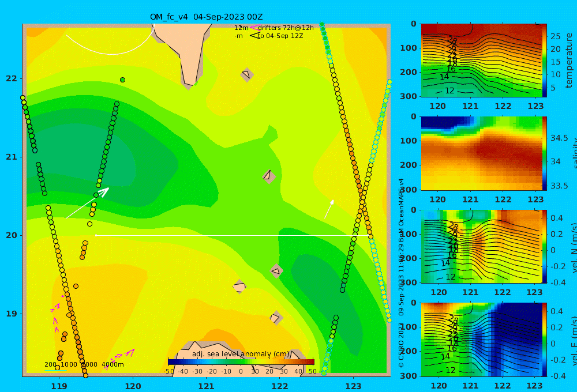
Task: Click the vel. E color bar
Action: tap(545, 340)
